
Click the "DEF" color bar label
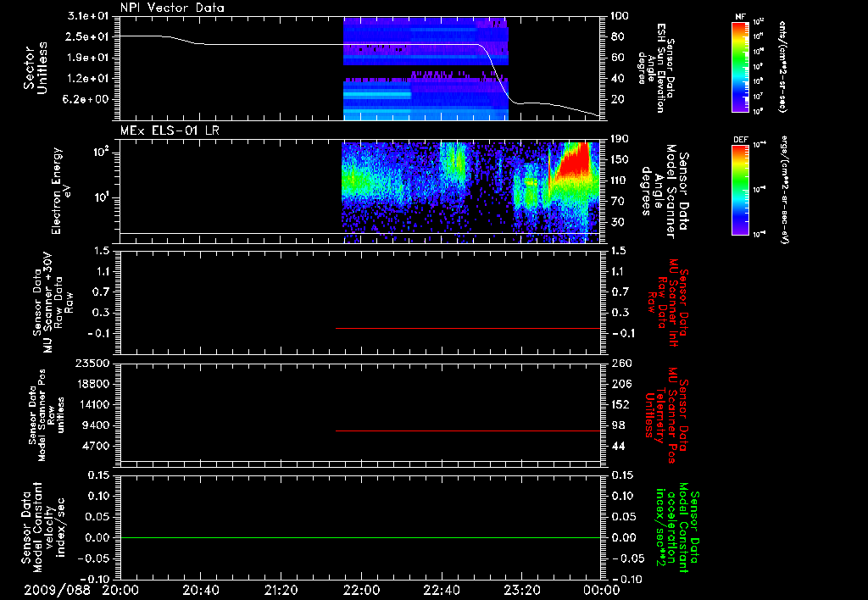[x=741, y=140]
